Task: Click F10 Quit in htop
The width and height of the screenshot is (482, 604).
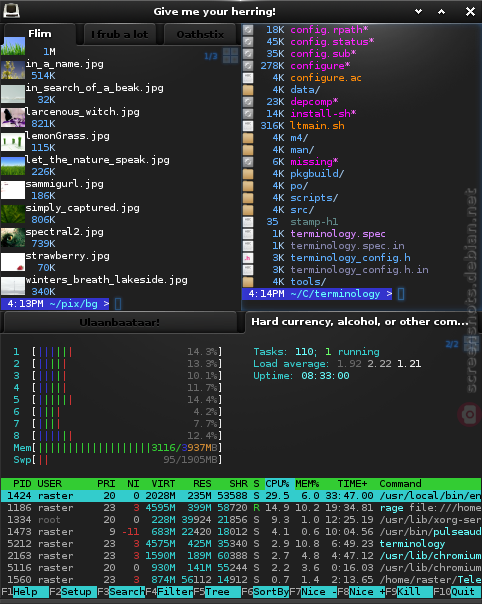Action: point(457,592)
